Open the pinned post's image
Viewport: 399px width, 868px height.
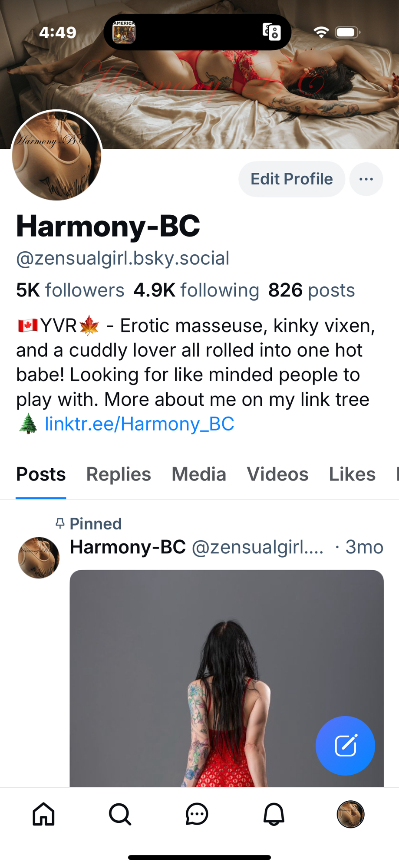click(x=227, y=678)
